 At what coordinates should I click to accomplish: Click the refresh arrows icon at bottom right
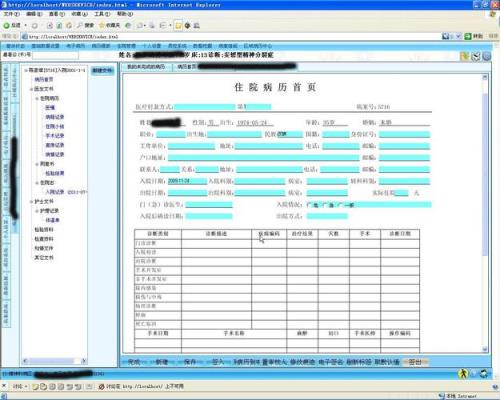484,373
